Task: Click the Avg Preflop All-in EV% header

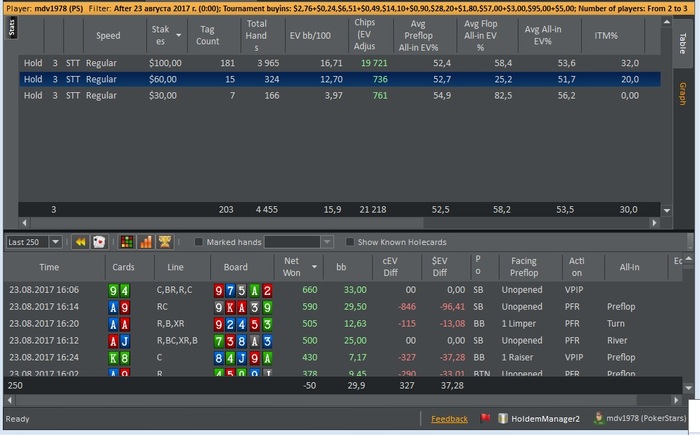Action: (x=425, y=35)
